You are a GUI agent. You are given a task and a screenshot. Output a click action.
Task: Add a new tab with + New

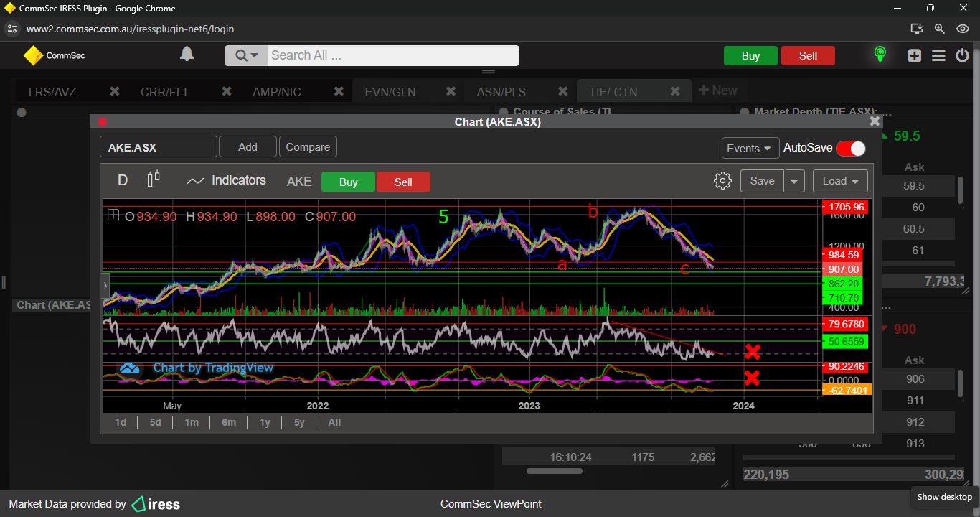[717, 90]
